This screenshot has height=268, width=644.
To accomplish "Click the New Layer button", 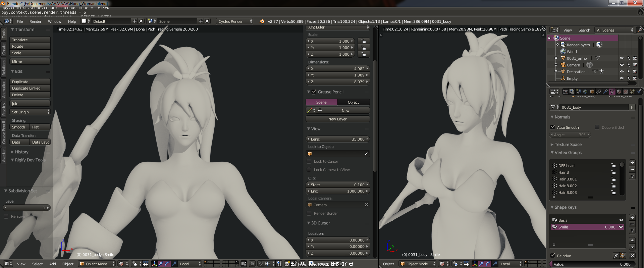I will click(337, 119).
